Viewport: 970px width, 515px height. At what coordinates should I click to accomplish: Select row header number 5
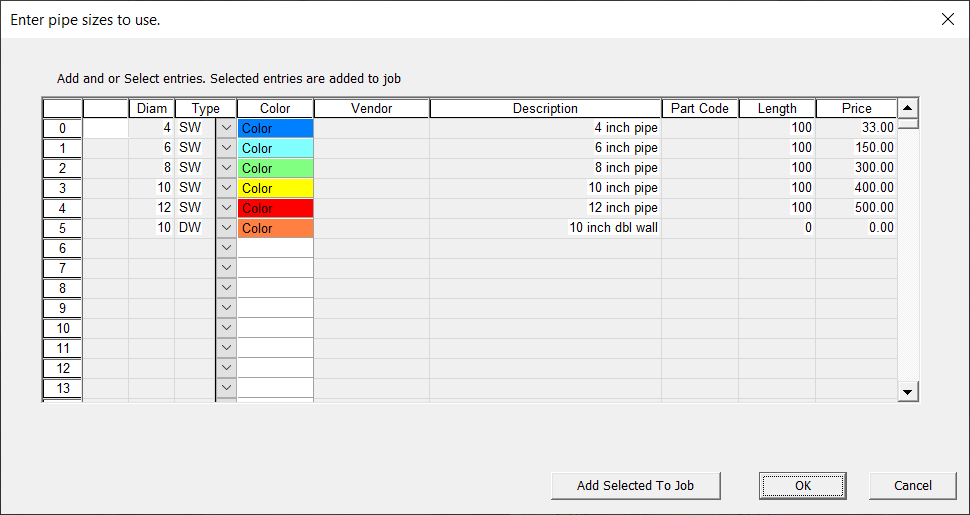[x=62, y=228]
